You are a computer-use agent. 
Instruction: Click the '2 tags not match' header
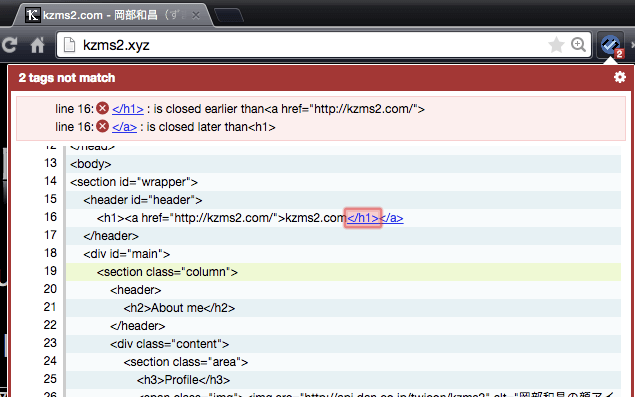tap(67, 78)
